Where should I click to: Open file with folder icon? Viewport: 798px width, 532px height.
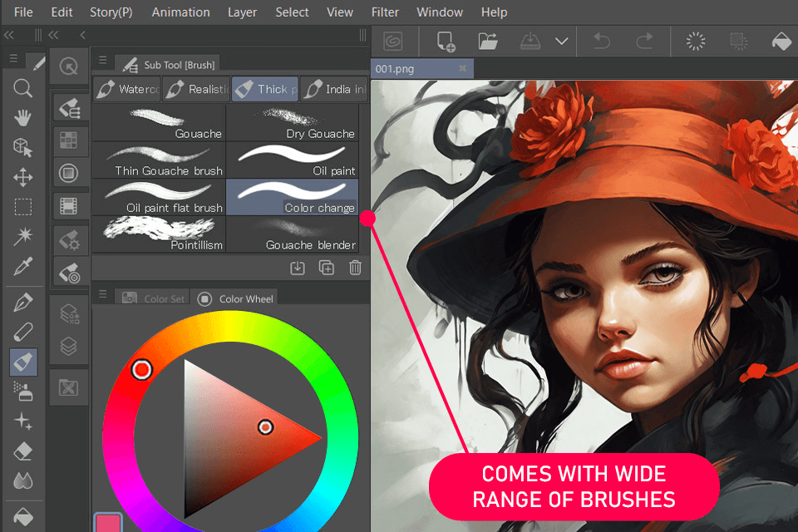click(x=488, y=42)
